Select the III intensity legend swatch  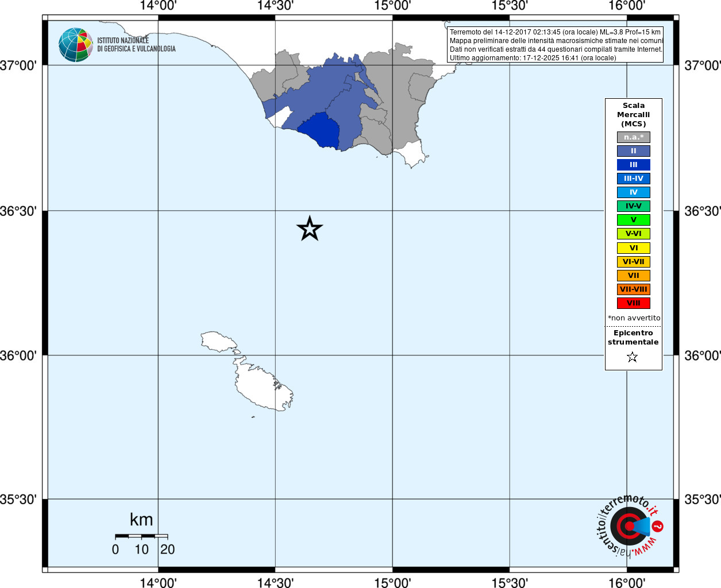point(634,165)
